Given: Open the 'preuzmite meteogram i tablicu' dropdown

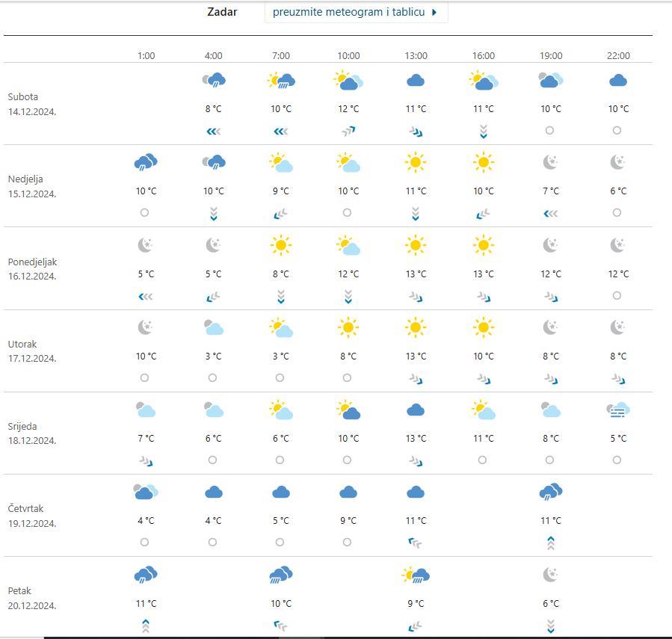Looking at the screenshot, I should pyautogui.click(x=356, y=13).
